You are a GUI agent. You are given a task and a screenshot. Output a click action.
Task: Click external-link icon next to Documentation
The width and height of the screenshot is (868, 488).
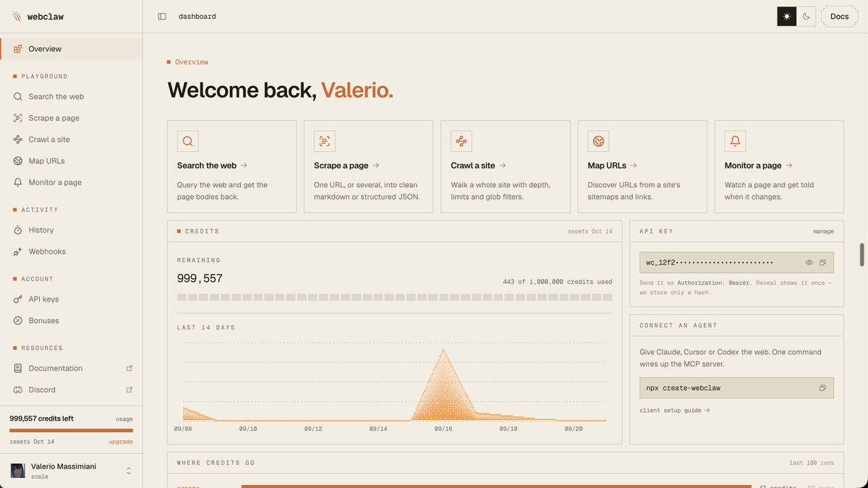129,368
